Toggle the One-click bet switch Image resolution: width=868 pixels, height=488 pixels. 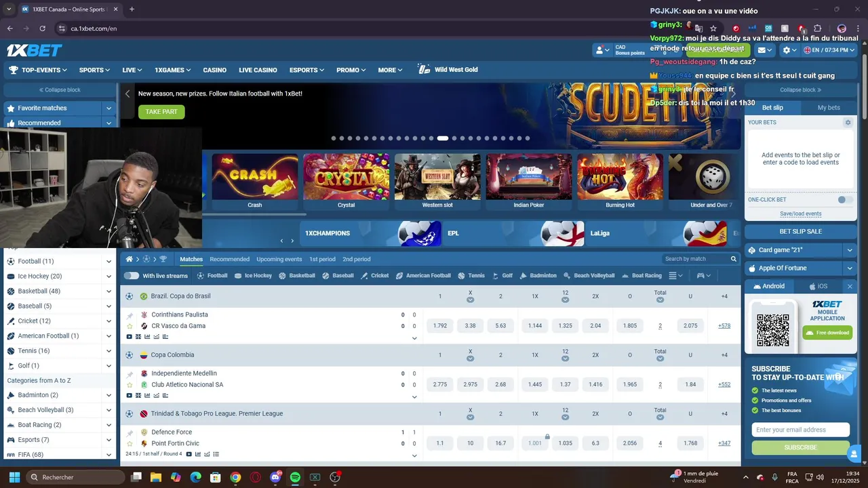[845, 200]
